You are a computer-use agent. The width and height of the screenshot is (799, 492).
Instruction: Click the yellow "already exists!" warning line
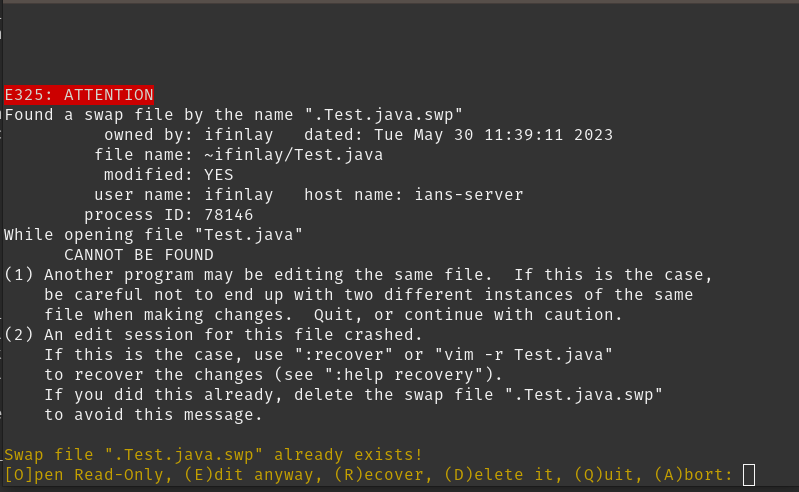point(213,454)
